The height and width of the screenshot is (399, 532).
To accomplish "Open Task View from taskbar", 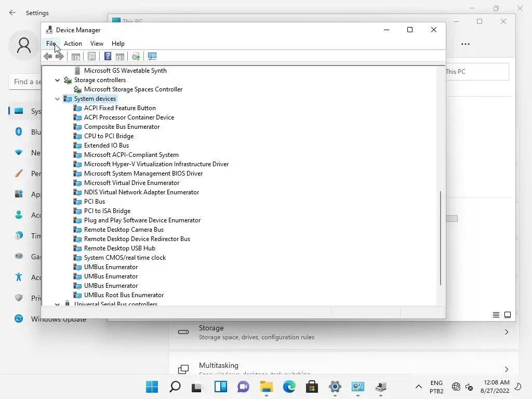I will coord(197,387).
